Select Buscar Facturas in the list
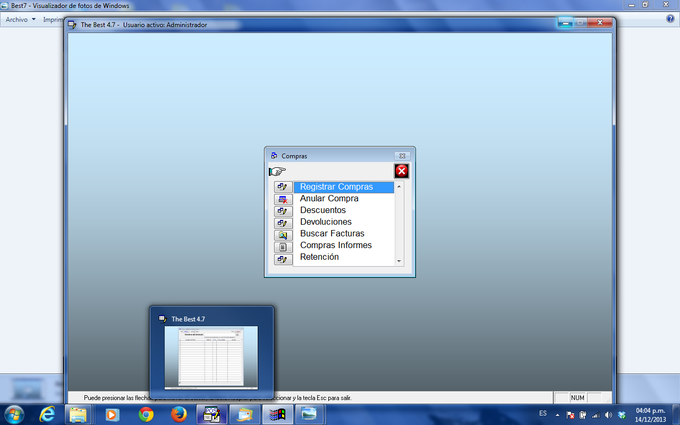 pyautogui.click(x=344, y=234)
